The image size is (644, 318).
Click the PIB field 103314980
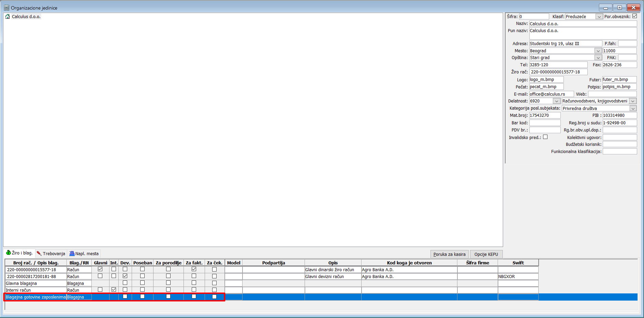[x=620, y=115]
